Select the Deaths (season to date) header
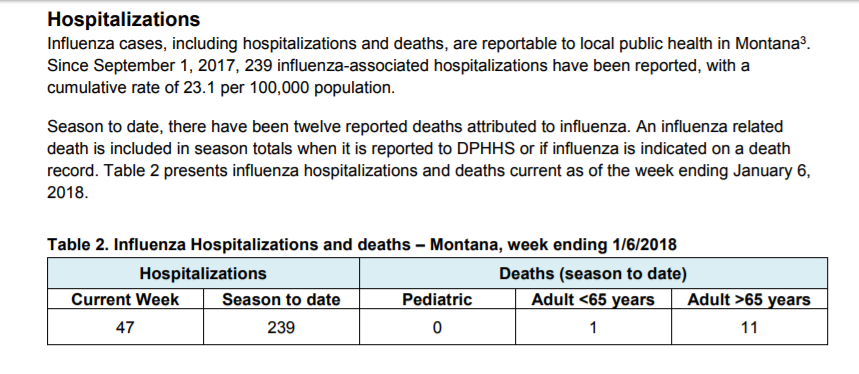This screenshot has height=374, width=859. coord(593,273)
